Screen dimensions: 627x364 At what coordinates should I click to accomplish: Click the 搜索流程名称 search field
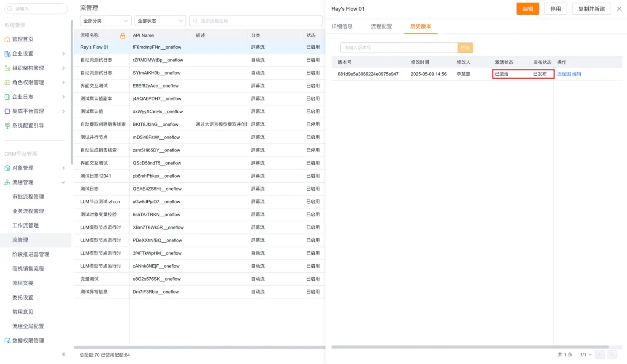click(x=259, y=21)
